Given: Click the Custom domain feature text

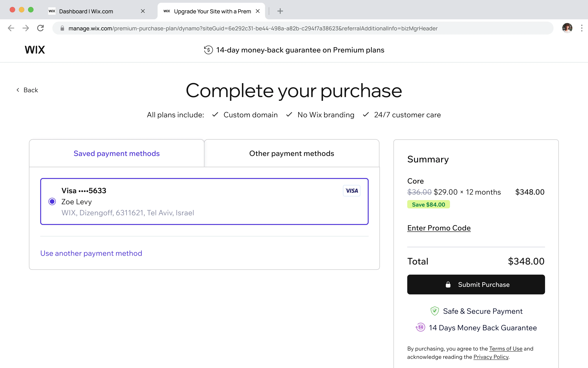Looking at the screenshot, I should (x=250, y=115).
